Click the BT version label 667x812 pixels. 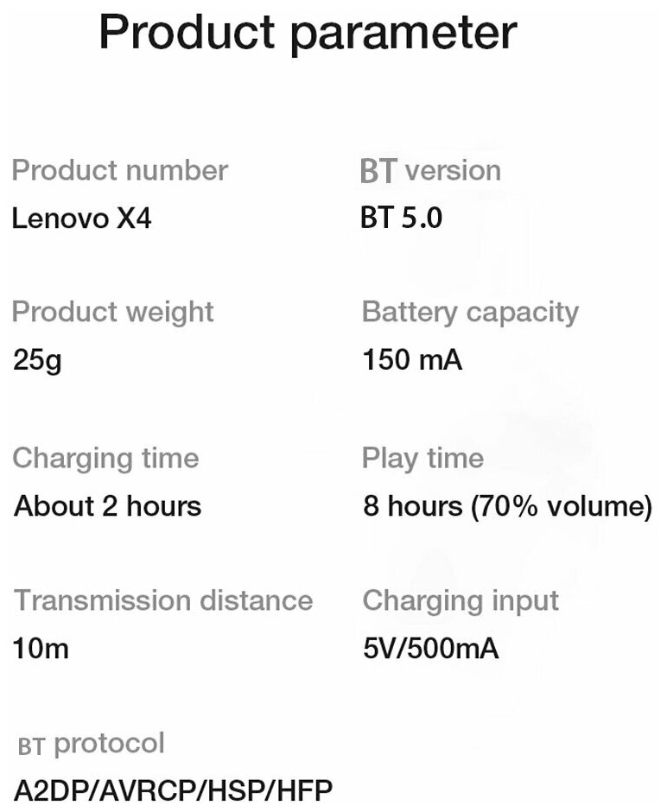coord(430,170)
